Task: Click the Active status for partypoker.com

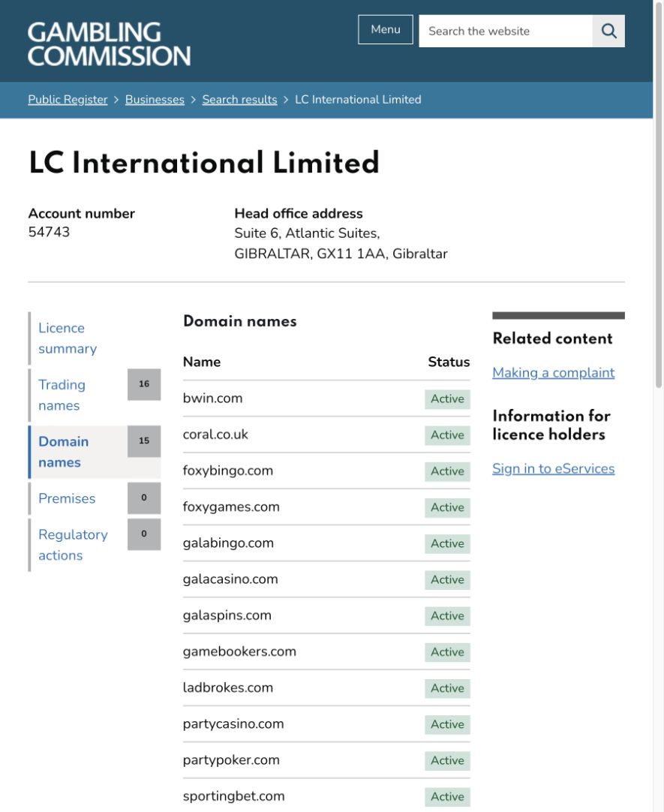Action: [447, 761]
